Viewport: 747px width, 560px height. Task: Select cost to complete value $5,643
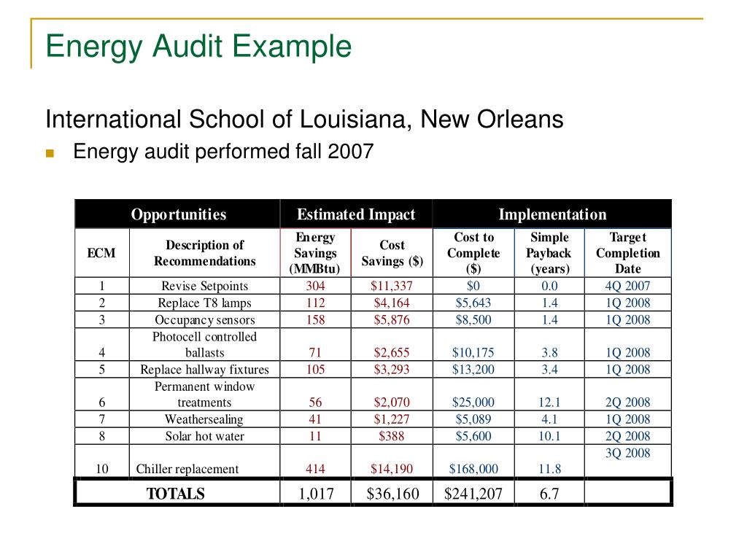(x=473, y=303)
